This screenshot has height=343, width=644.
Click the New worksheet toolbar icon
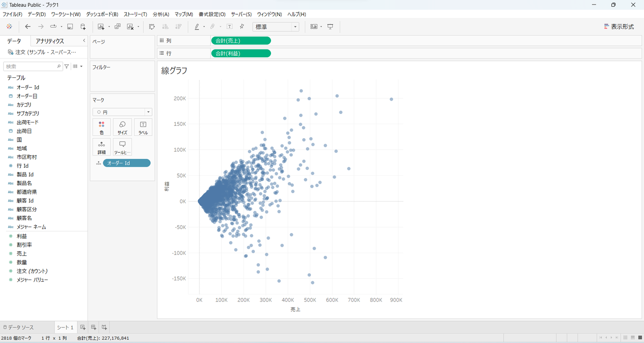[101, 27]
